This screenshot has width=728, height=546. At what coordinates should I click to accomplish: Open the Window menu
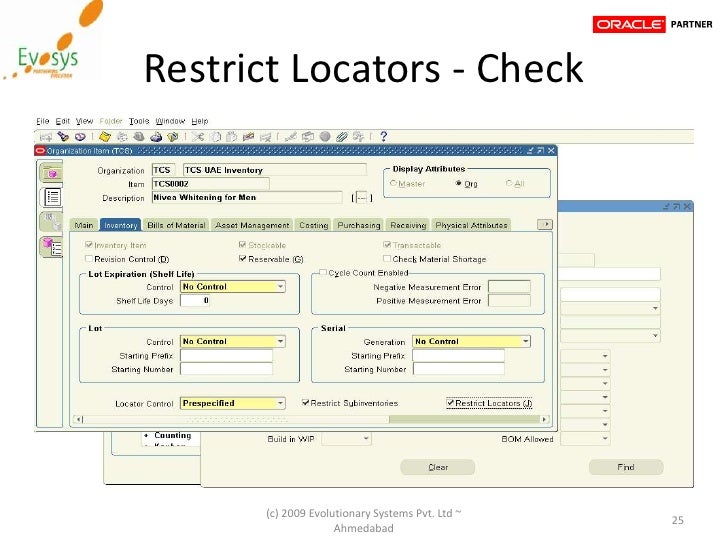(x=170, y=121)
